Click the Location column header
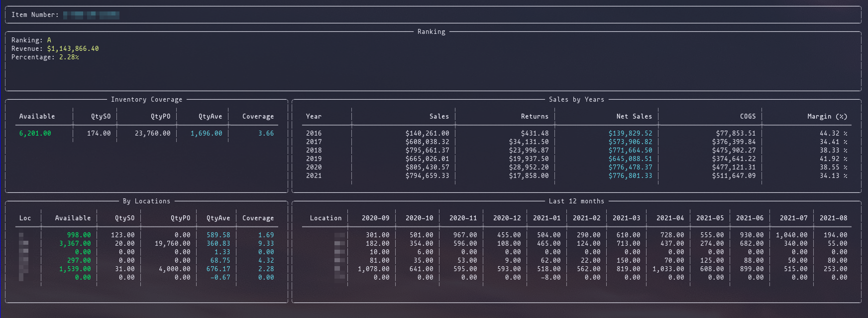The width and height of the screenshot is (868, 318). (326, 218)
